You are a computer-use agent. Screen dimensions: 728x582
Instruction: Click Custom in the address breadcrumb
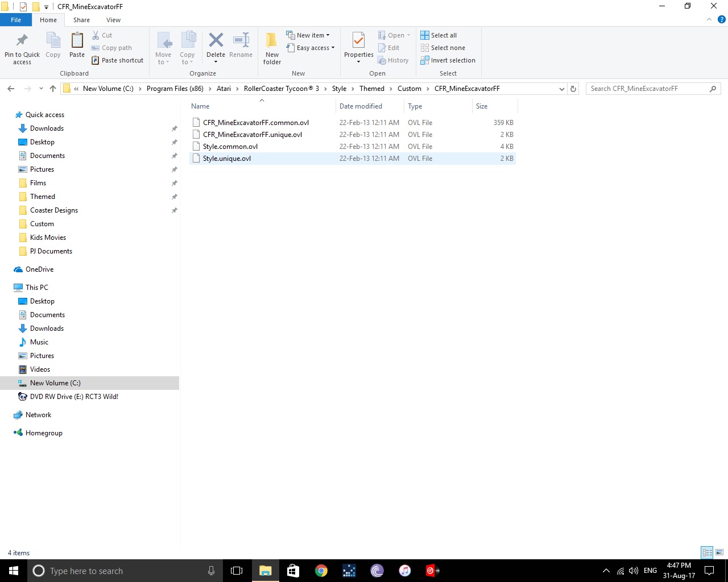pos(409,89)
